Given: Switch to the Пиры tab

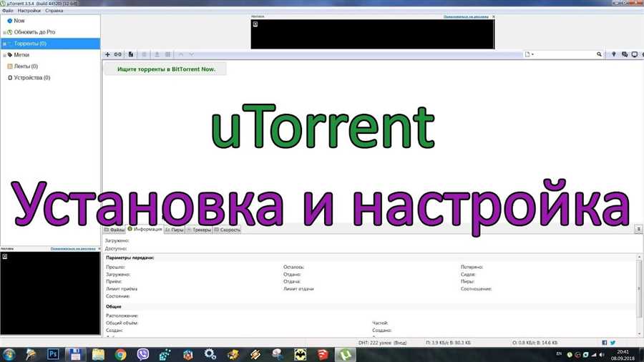Looking at the screenshot, I should 174,230.
